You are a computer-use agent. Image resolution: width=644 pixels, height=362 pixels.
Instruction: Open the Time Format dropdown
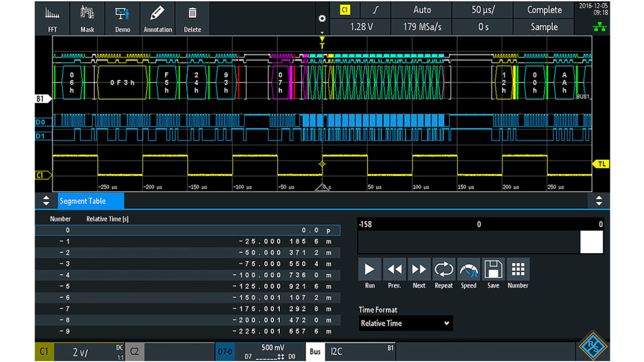405,323
